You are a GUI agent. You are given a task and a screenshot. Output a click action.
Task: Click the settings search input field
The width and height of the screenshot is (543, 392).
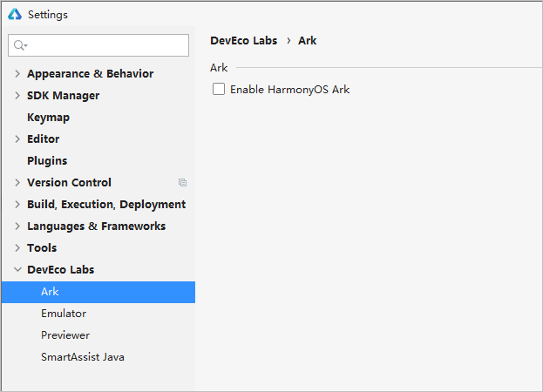pyautogui.click(x=98, y=45)
